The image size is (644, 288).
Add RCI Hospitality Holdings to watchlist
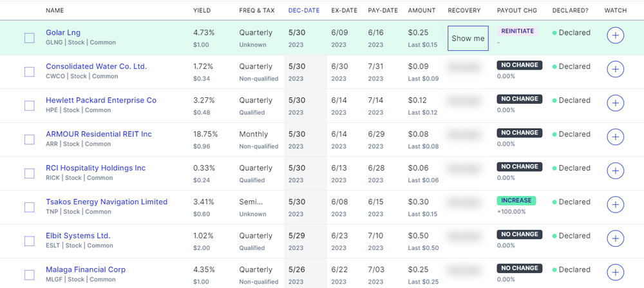pyautogui.click(x=615, y=171)
